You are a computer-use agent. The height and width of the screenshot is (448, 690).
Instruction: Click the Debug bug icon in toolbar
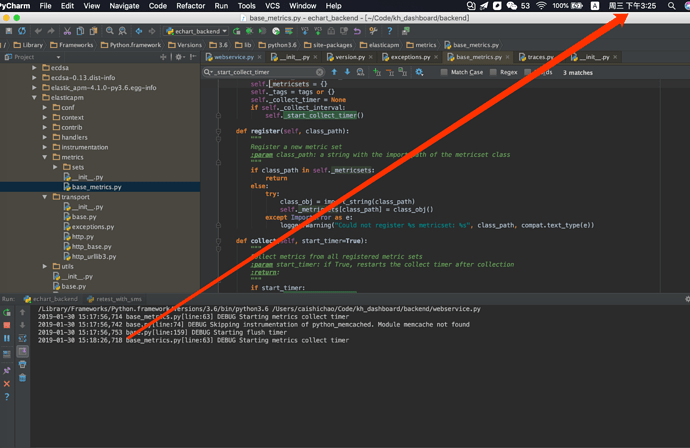250,31
